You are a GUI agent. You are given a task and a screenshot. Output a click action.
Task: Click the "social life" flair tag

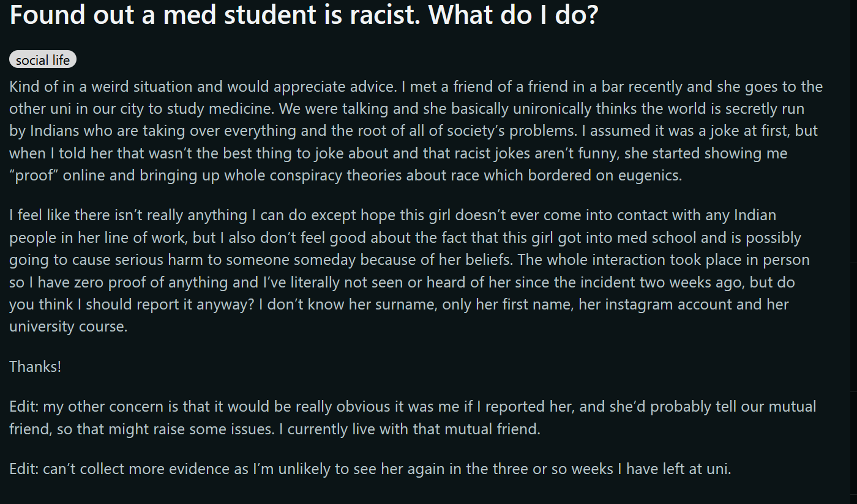pyautogui.click(x=43, y=60)
